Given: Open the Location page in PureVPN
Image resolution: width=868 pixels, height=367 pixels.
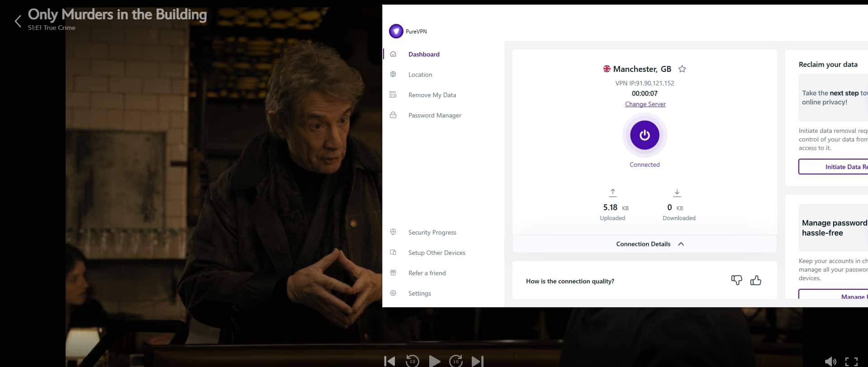Looking at the screenshot, I should [420, 75].
